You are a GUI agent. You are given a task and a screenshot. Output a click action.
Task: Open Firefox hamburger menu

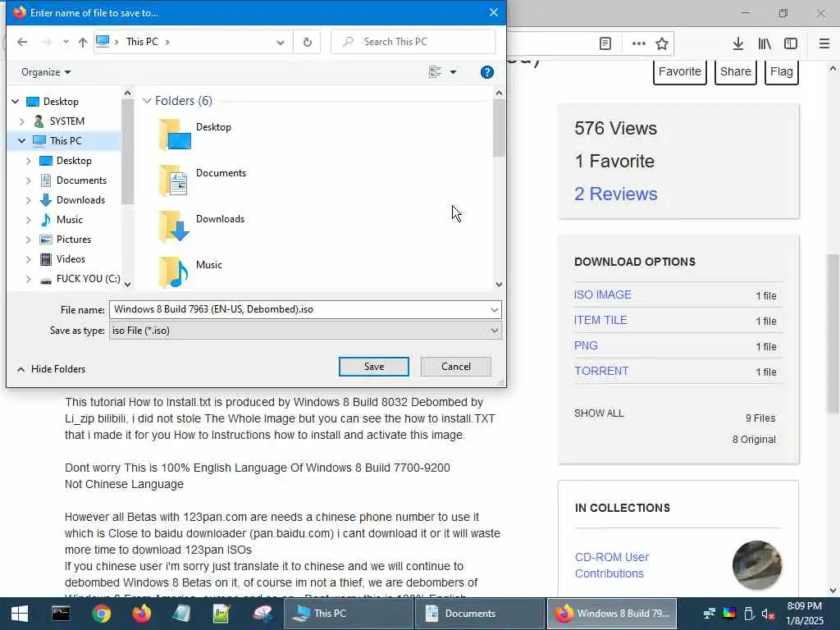click(x=824, y=44)
